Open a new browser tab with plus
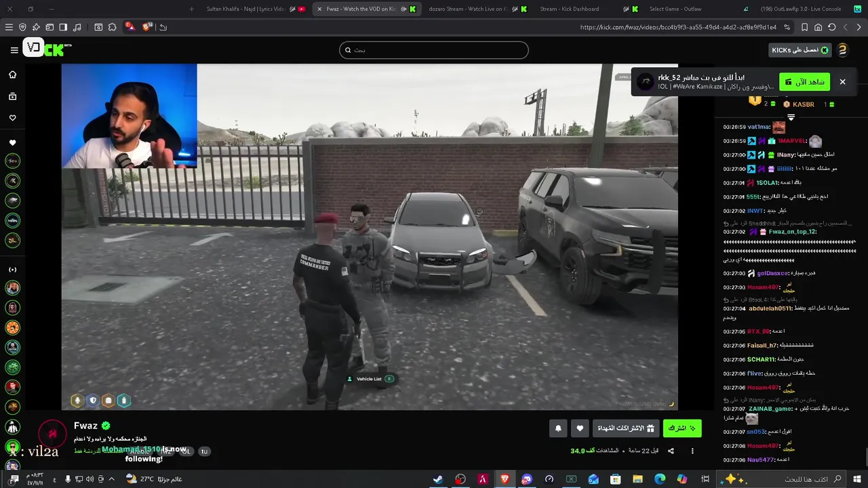Viewport: 868px width, 488px height. click(x=191, y=9)
